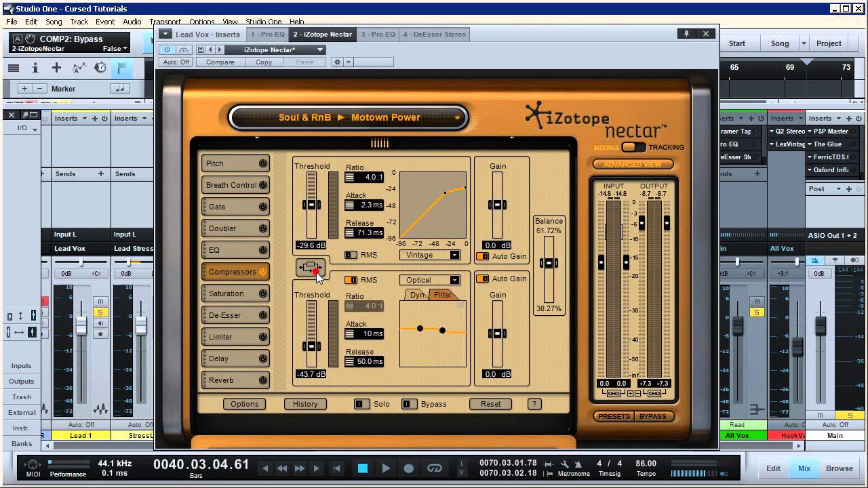
Task: Open the iZotope Nectar preset name dropdown
Action: tap(320, 49)
